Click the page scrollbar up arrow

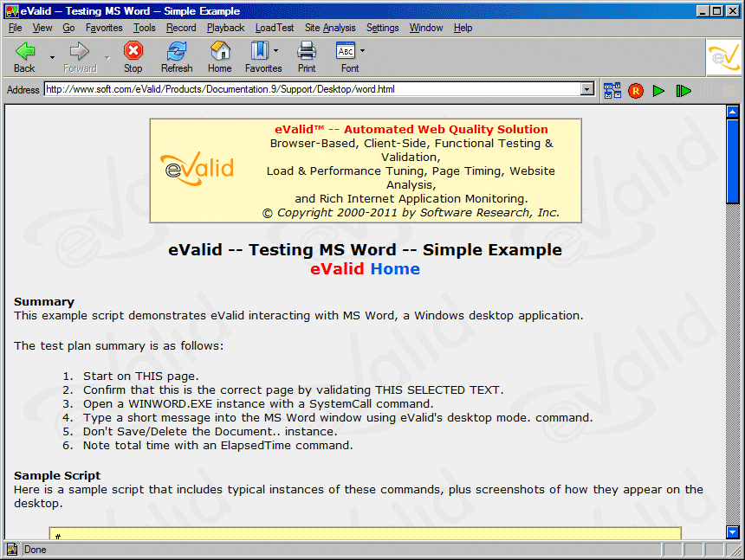[x=732, y=112]
